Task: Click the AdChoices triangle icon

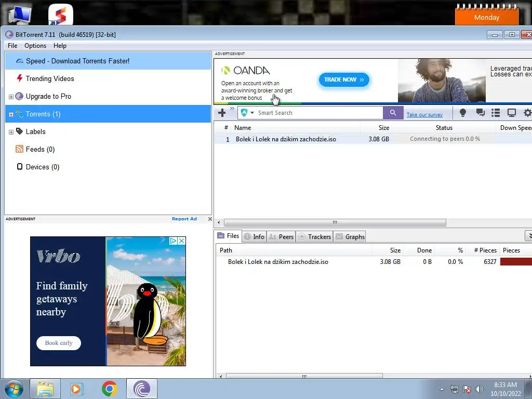Action: (x=174, y=241)
